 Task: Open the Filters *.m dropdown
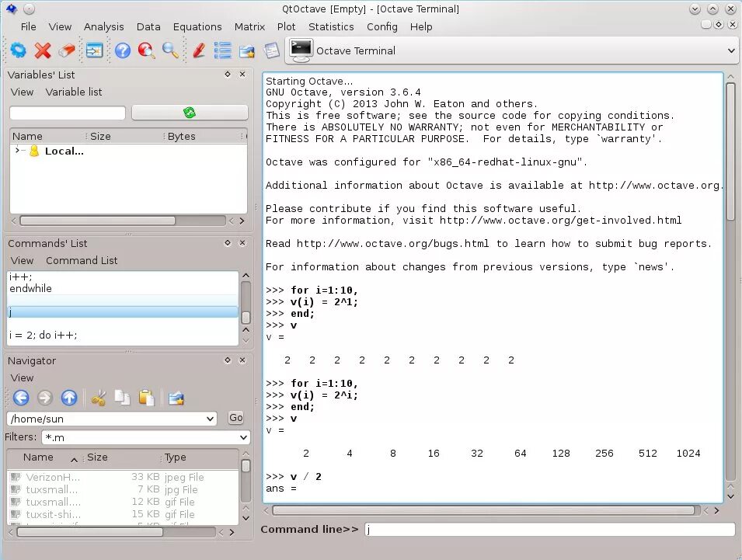coord(243,437)
